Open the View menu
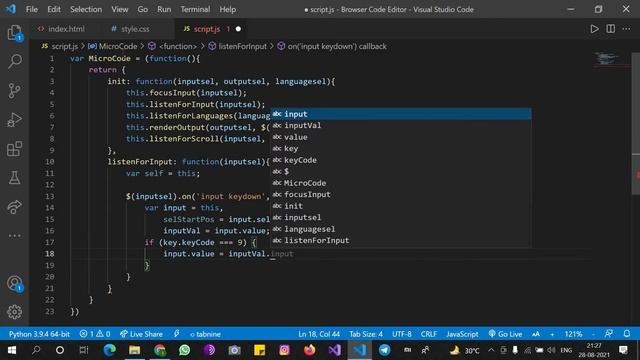This screenshot has height=360, width=640. [120, 9]
